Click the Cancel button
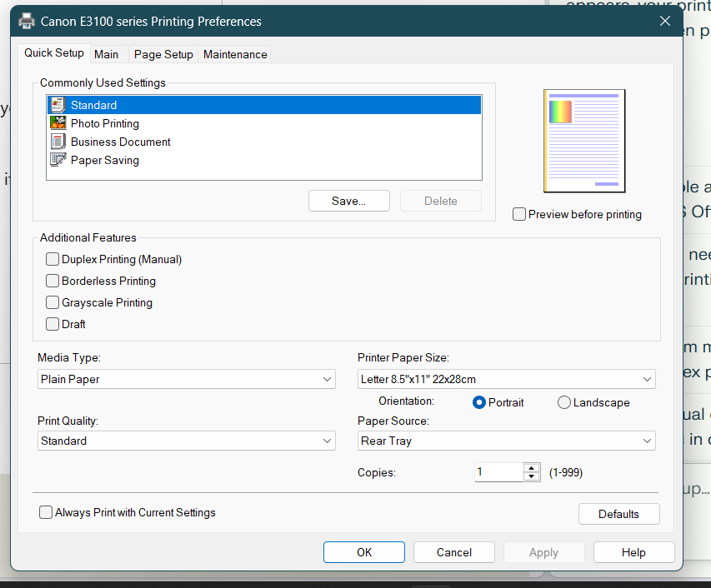Viewport: 711px width, 588px height. click(x=454, y=552)
